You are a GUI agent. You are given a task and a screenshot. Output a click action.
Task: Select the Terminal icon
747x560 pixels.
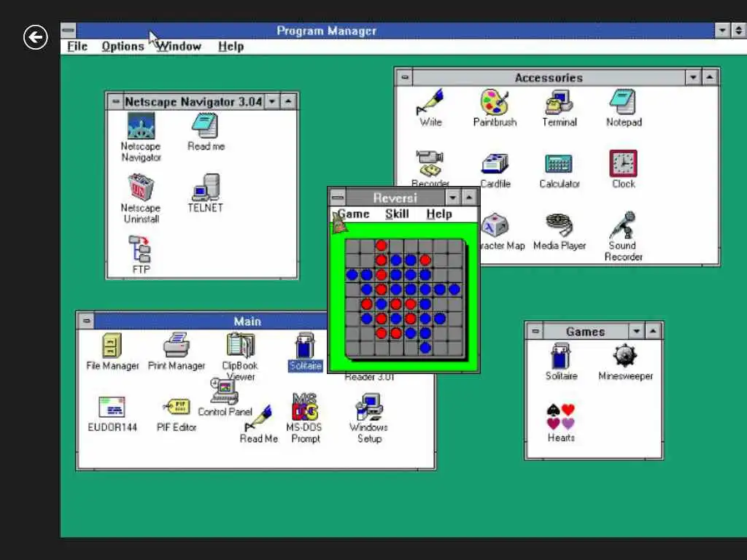click(x=560, y=102)
